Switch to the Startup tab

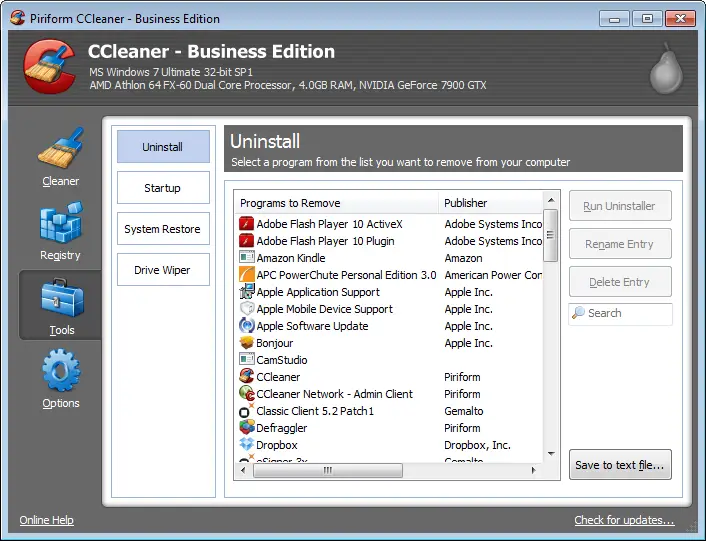[163, 188]
